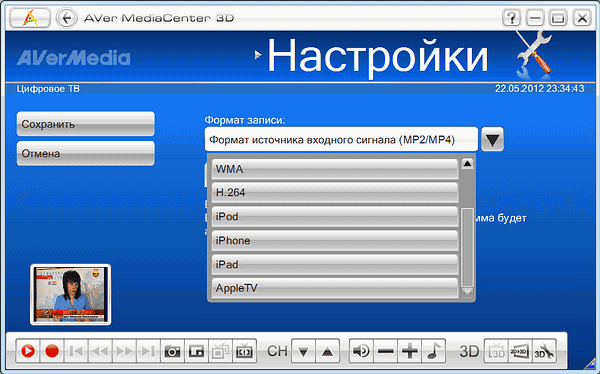Jump to previous track button
Image resolution: width=600 pixels, height=374 pixels.
coord(76,351)
